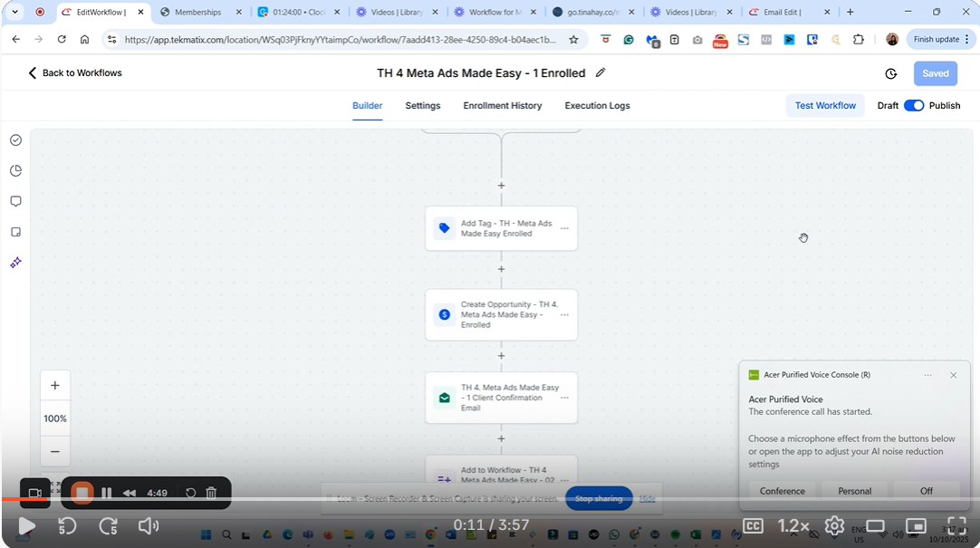Click the 100% zoom level

coord(55,418)
